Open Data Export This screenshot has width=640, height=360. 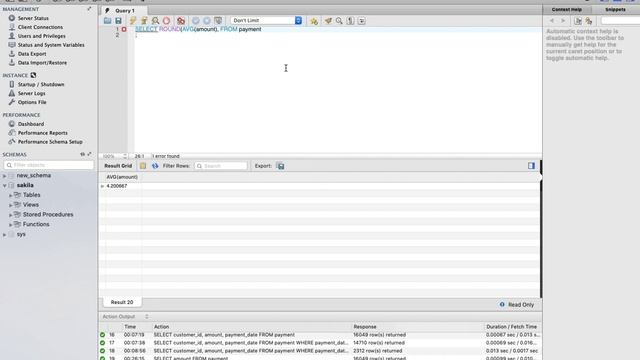pos(32,54)
